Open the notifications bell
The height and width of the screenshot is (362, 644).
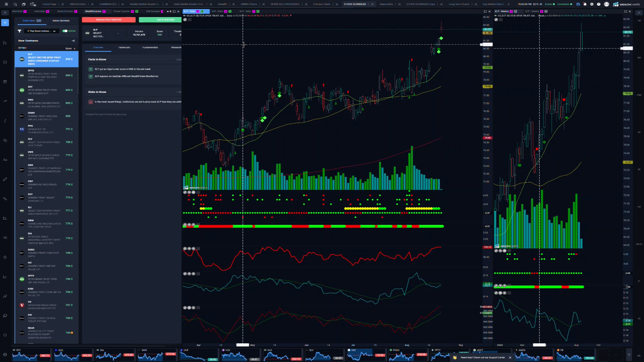(x=585, y=4)
